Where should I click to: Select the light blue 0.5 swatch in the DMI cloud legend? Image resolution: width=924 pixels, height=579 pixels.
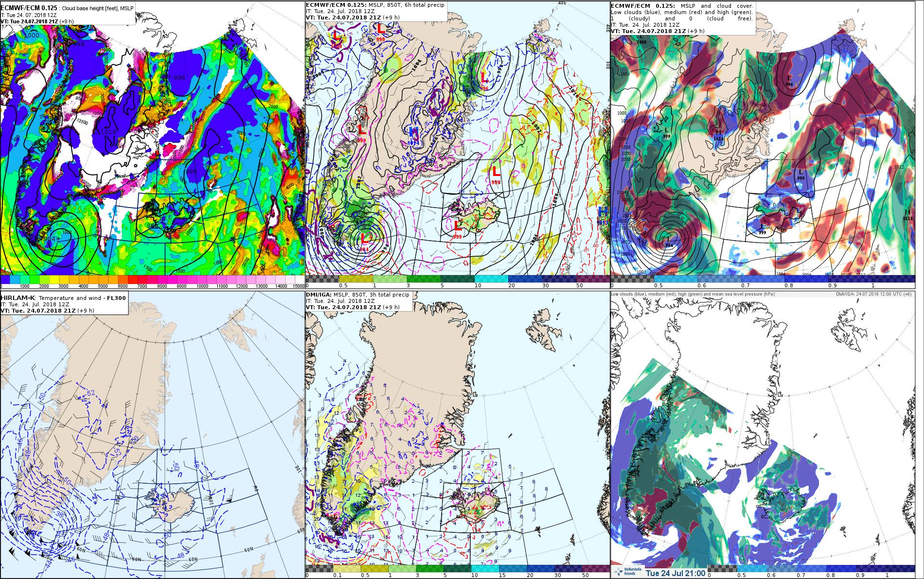752,568
